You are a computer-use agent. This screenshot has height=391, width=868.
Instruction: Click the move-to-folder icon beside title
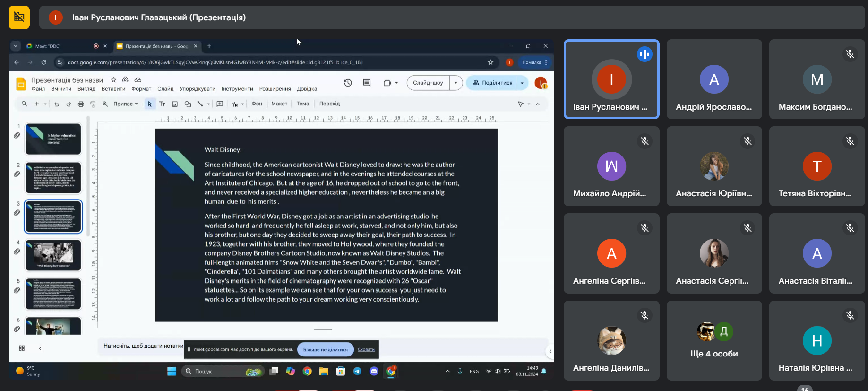click(x=125, y=80)
